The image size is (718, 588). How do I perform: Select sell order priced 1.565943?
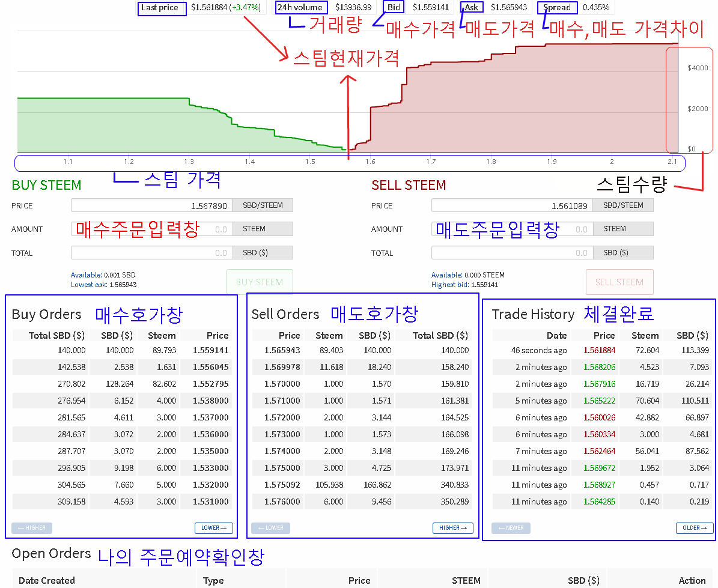(x=362, y=350)
